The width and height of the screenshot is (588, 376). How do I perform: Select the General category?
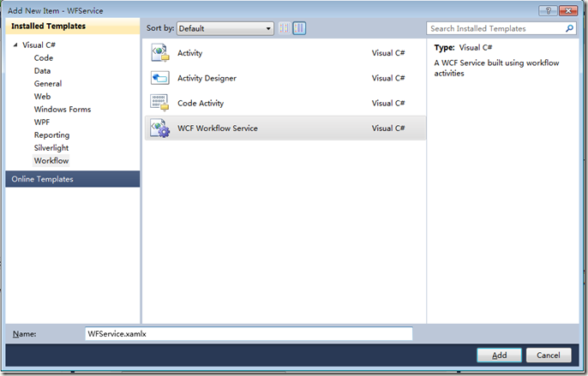[x=48, y=83]
